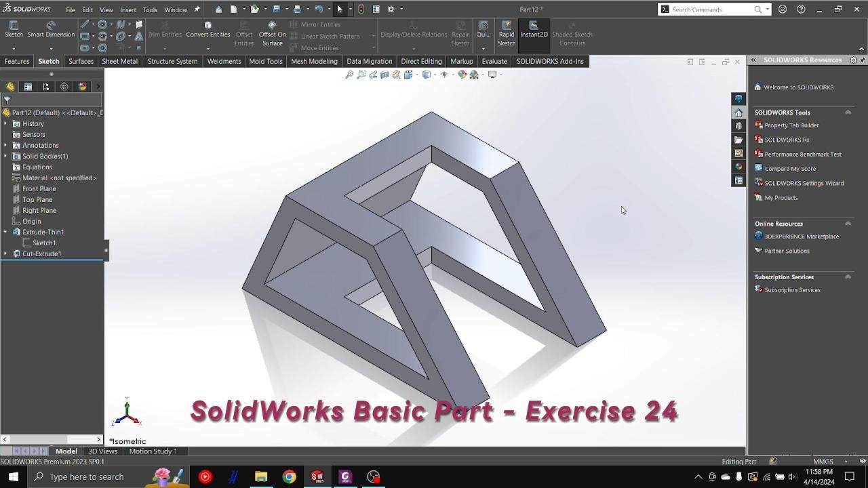This screenshot has width=868, height=488.
Task: Select Front Plane in feature tree
Action: [39, 188]
